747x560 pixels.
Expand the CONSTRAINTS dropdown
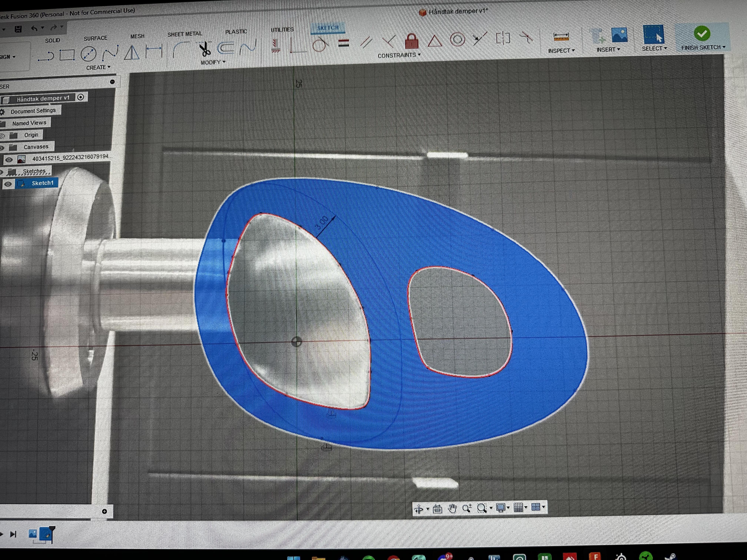(x=399, y=55)
